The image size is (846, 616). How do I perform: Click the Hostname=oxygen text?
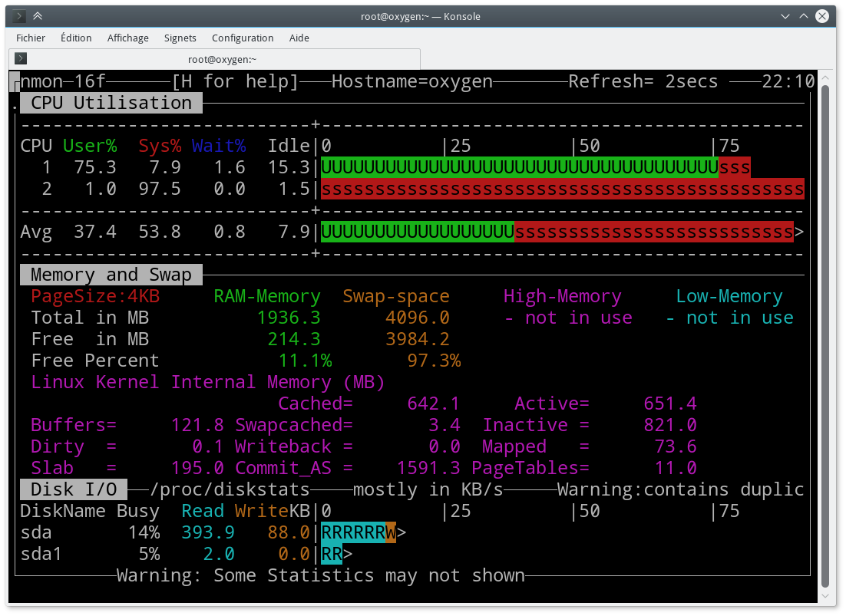pyautogui.click(x=412, y=82)
